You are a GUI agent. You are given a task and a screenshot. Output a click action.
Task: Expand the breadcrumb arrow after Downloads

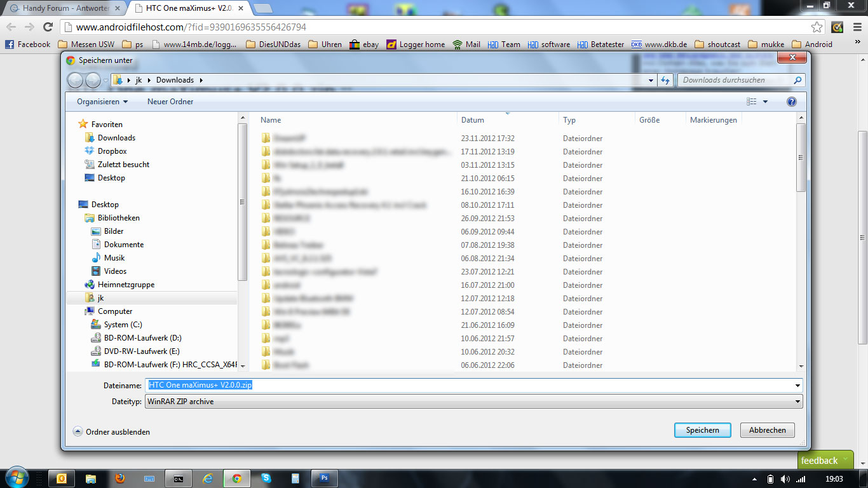[201, 80]
